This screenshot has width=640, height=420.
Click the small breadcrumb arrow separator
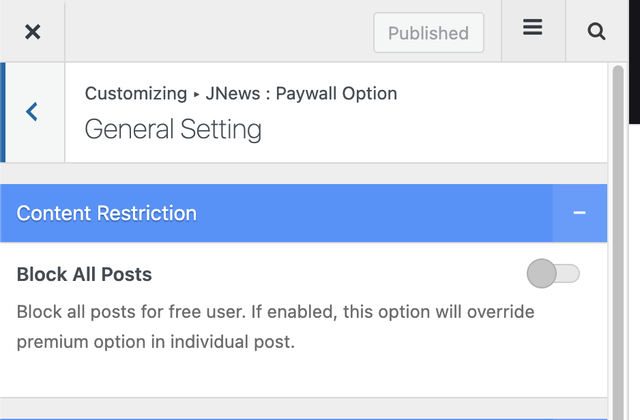(196, 95)
